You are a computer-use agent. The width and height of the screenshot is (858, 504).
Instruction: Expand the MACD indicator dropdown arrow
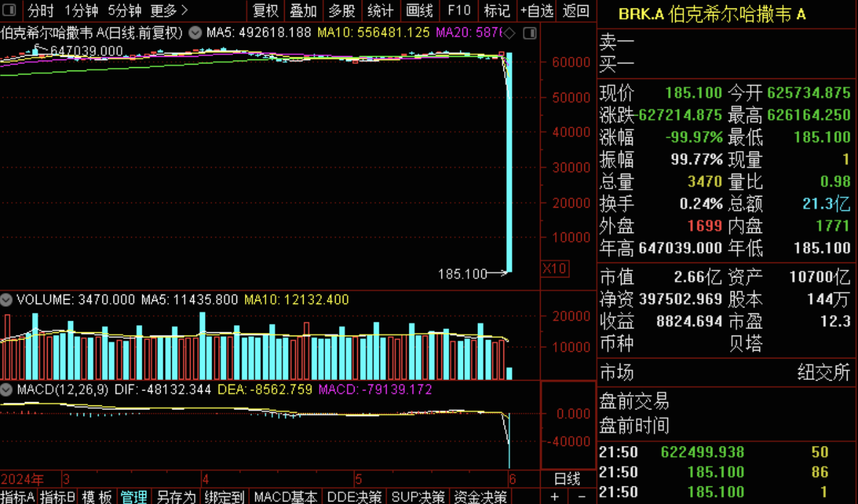click(x=7, y=390)
